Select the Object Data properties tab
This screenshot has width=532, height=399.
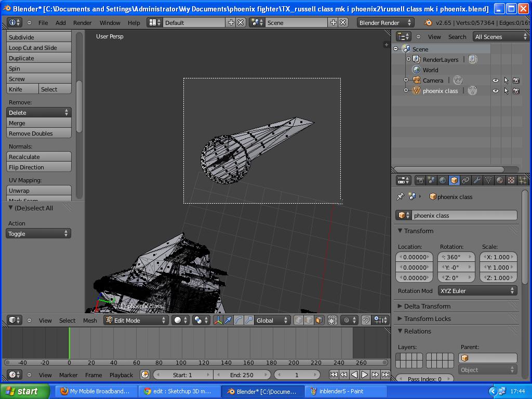tap(488, 180)
